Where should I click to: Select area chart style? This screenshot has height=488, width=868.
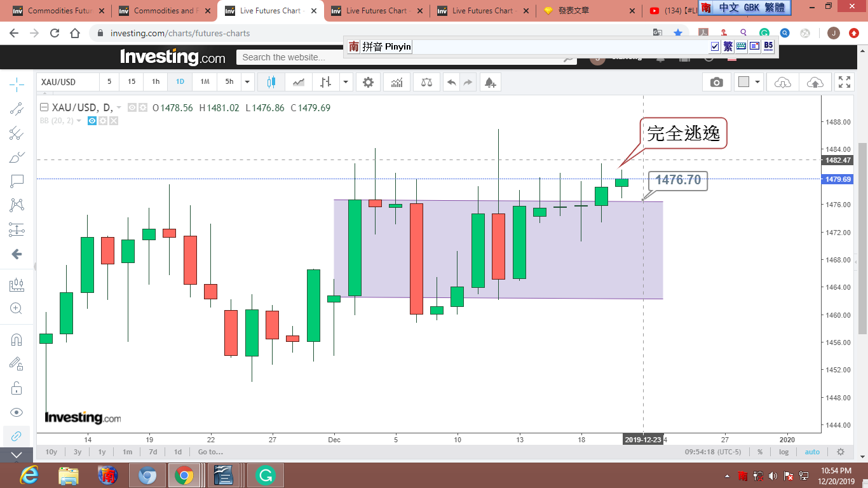coord(299,82)
